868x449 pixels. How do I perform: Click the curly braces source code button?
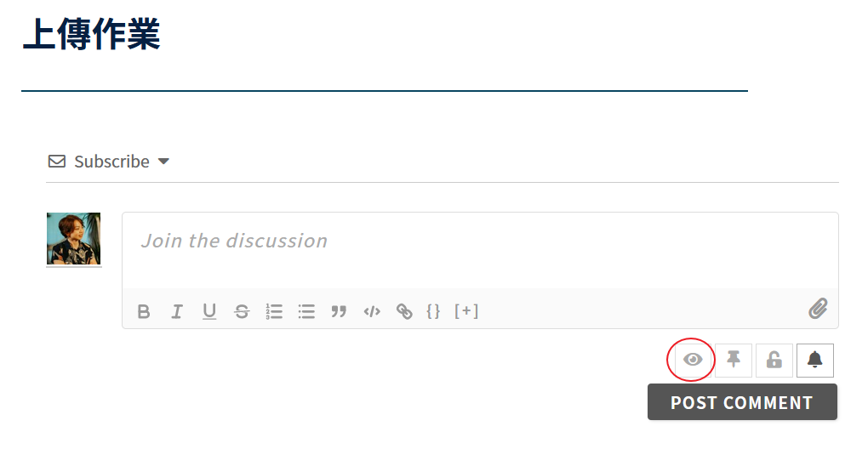pyautogui.click(x=433, y=310)
